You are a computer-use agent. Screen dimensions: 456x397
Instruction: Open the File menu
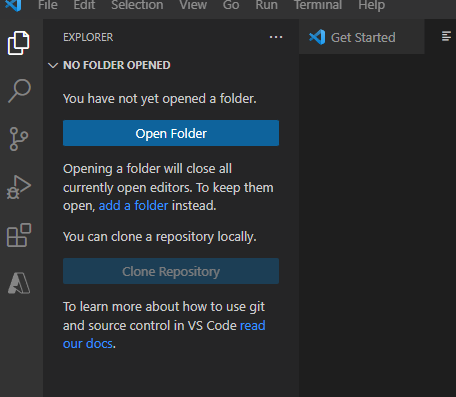(48, 5)
